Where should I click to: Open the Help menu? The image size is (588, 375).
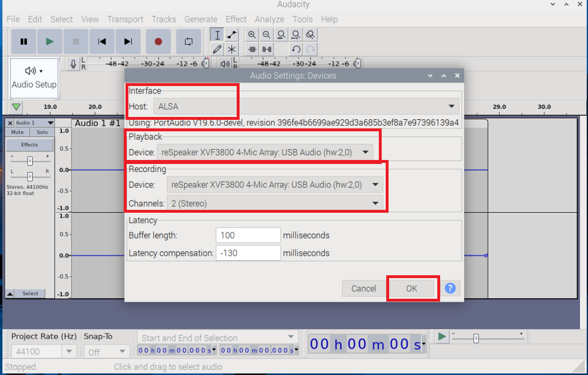[330, 19]
